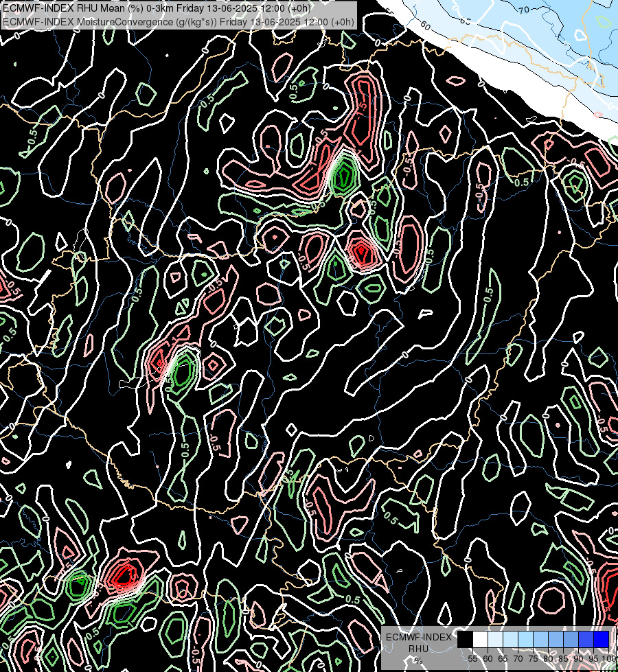
Task: Click the legend tick value 75
Action: pos(533,659)
